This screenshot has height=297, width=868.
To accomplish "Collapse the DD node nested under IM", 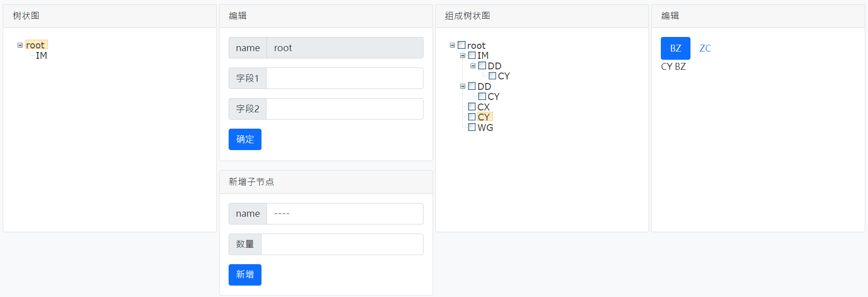I will coord(473,66).
